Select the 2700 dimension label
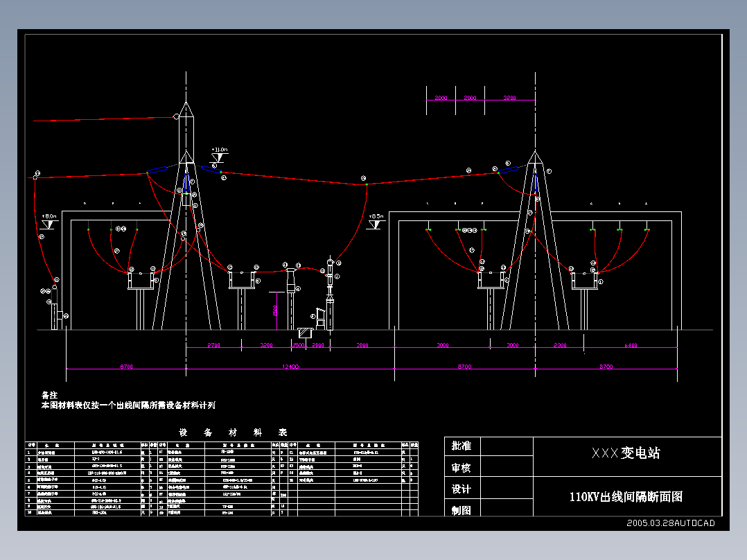Image resolution: width=747 pixels, height=560 pixels. pos(213,345)
